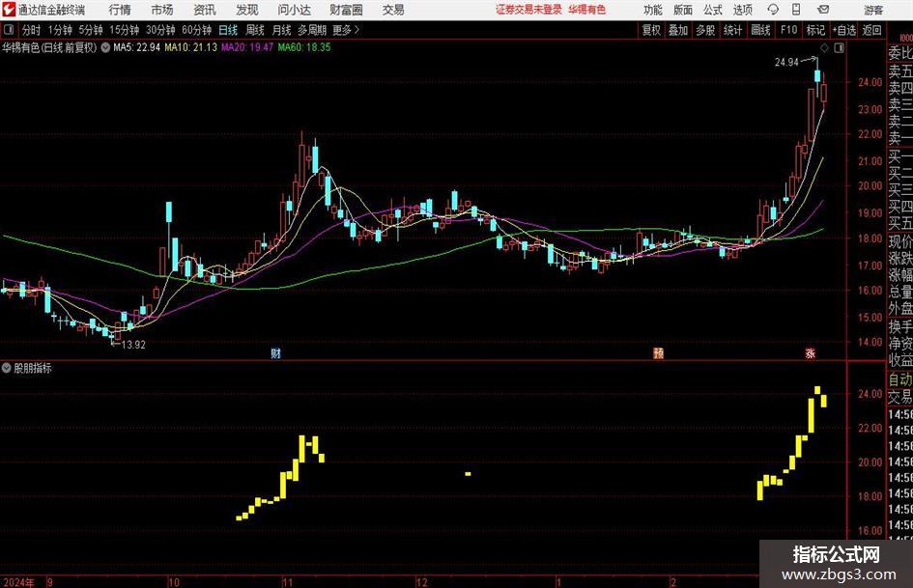Click the 2024年 label on time axis

[18, 582]
